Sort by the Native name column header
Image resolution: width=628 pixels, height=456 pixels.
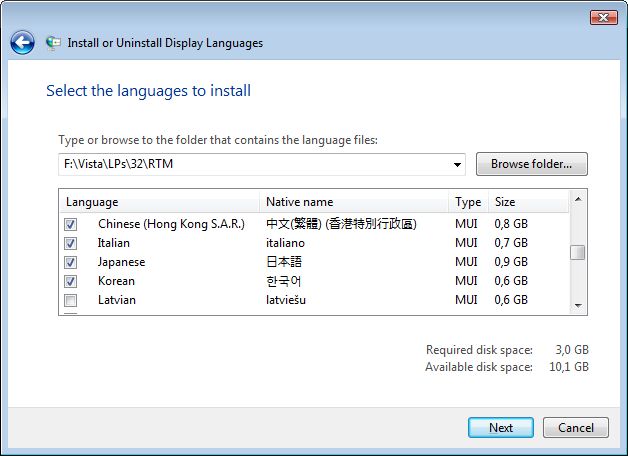point(354,202)
